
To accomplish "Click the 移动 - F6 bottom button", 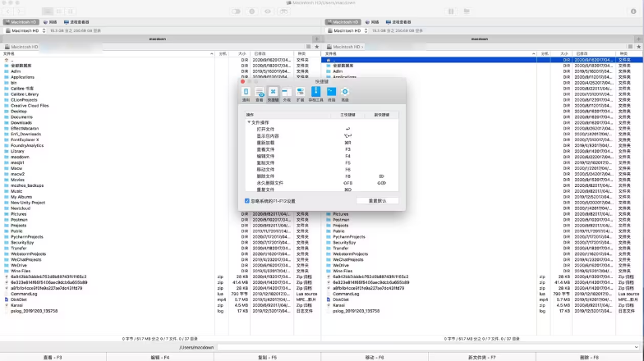I will [x=375, y=358].
